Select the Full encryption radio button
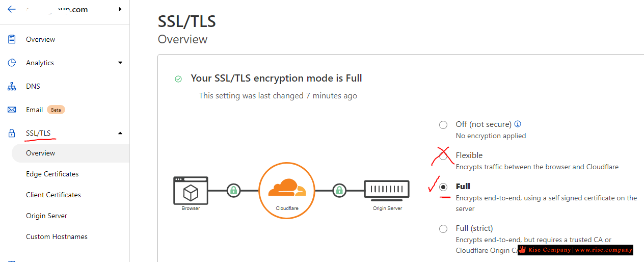The height and width of the screenshot is (262, 644). pos(443,187)
